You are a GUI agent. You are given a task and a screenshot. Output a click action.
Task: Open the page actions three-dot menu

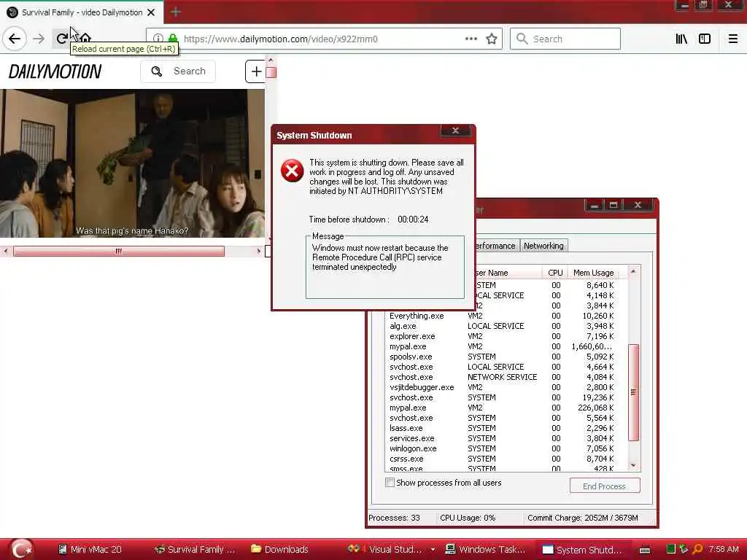471,39
